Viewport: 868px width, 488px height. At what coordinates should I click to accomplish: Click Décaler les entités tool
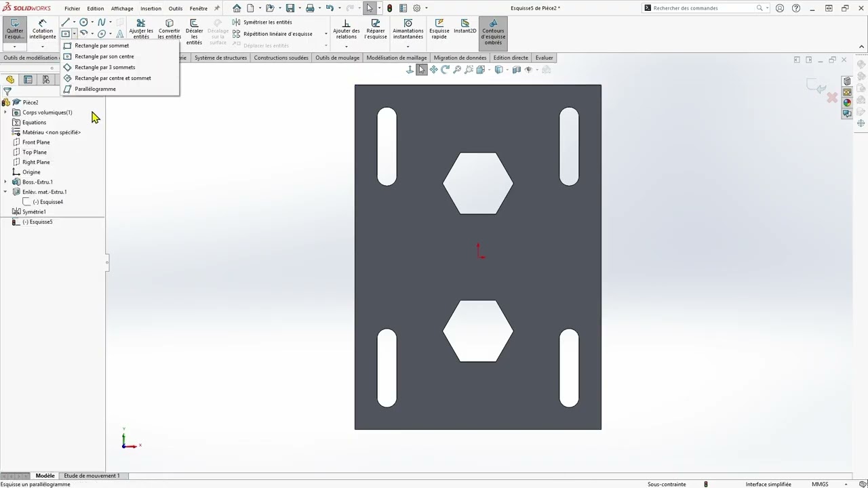coord(194,32)
